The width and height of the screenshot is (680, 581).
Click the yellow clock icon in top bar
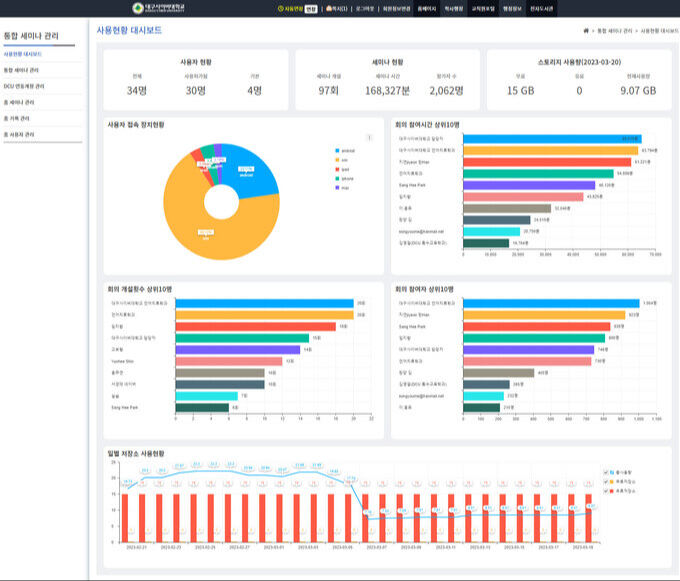tap(280, 9)
